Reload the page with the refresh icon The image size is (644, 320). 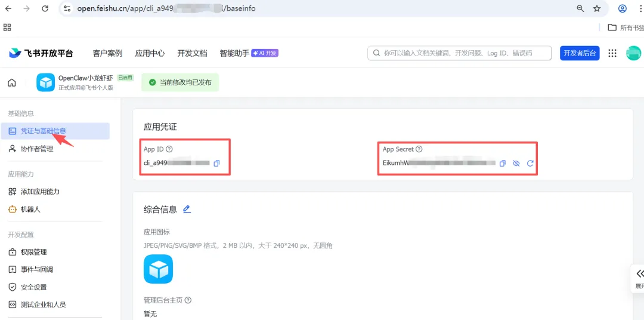coord(45,8)
